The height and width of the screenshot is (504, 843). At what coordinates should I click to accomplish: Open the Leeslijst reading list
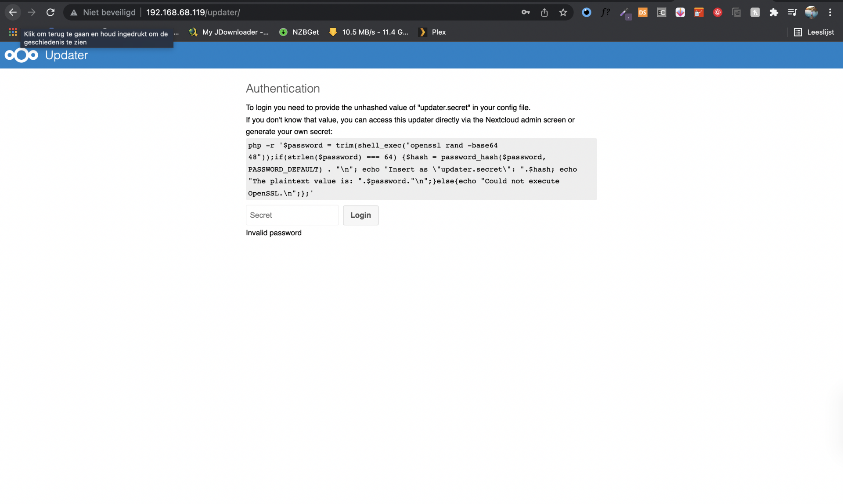(x=814, y=32)
